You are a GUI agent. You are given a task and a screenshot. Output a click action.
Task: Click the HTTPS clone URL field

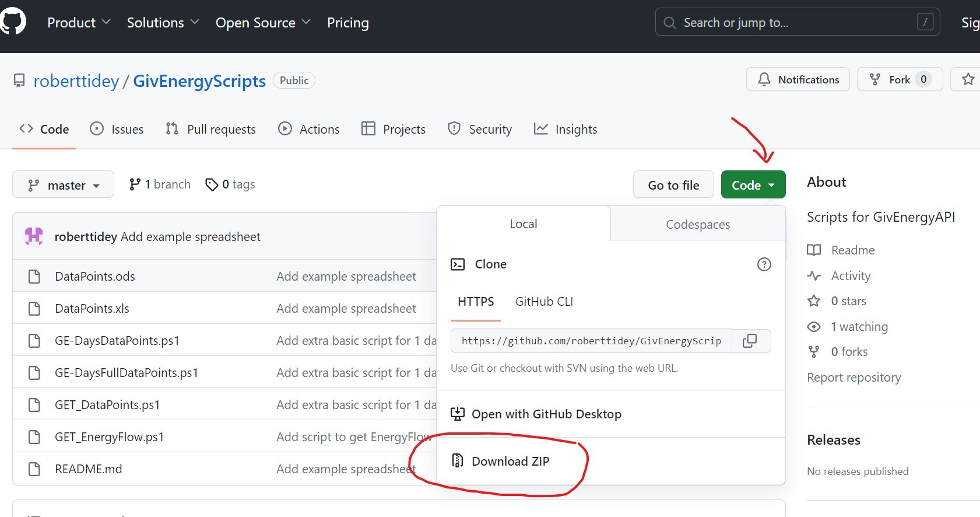pos(591,341)
